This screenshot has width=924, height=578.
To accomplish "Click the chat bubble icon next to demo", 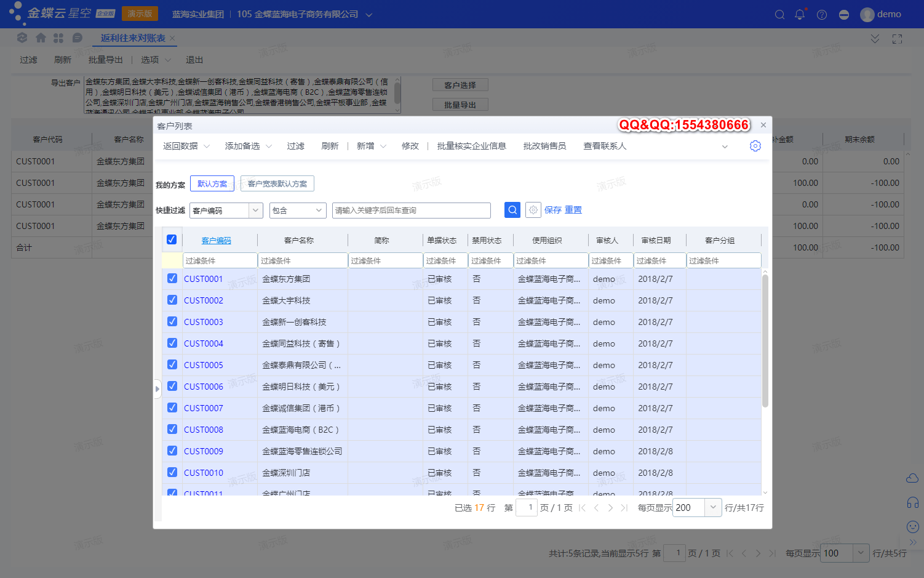I will click(844, 14).
